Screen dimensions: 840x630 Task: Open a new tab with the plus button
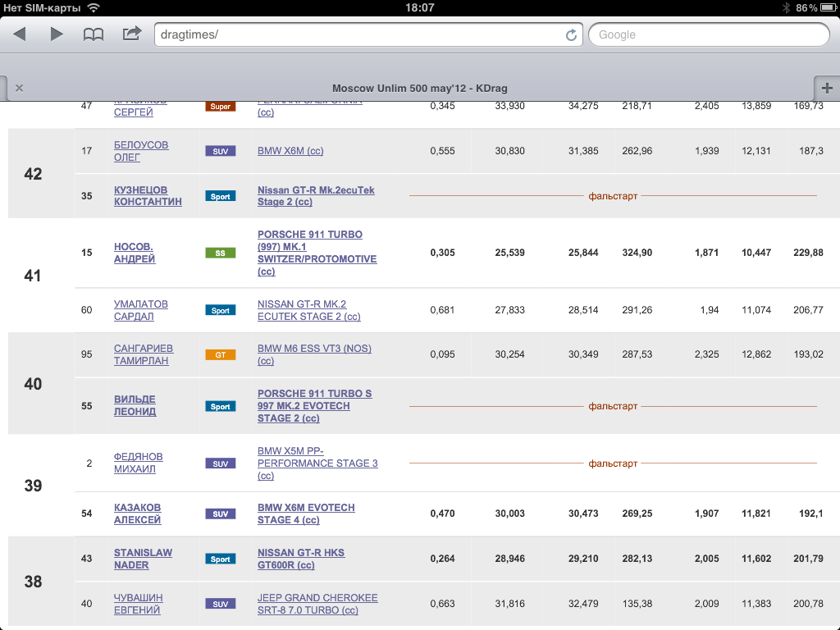(827, 88)
